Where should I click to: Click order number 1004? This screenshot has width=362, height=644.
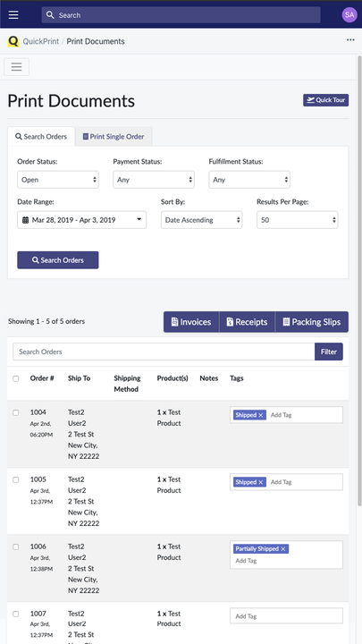click(x=38, y=412)
